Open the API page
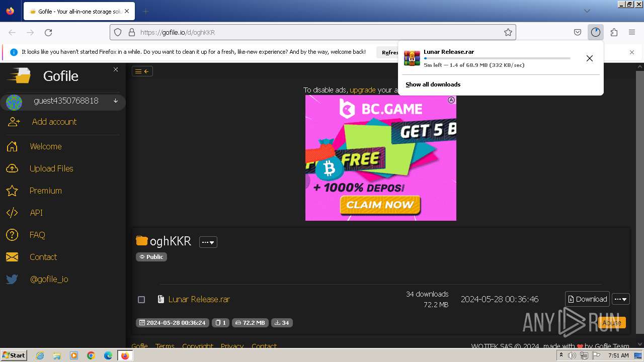 coord(36,213)
